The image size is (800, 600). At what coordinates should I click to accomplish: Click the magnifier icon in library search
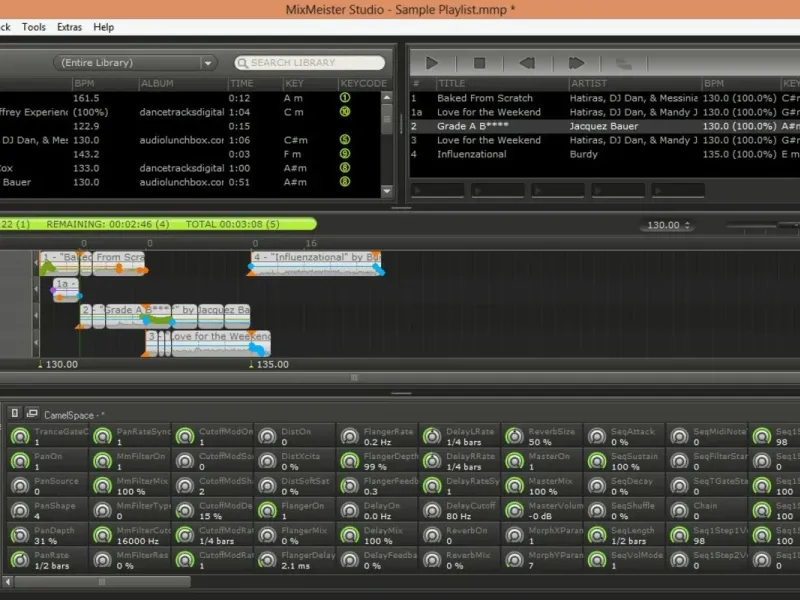pyautogui.click(x=242, y=63)
